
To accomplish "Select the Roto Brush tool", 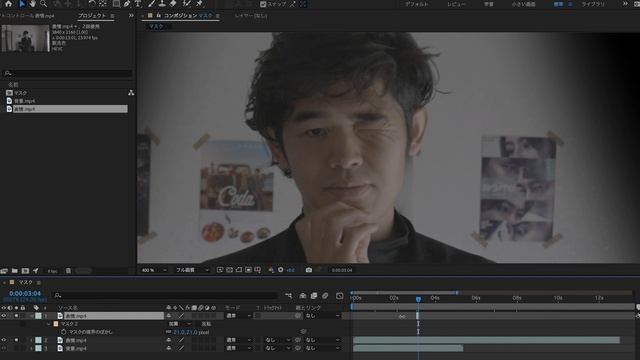I will coord(187,4).
